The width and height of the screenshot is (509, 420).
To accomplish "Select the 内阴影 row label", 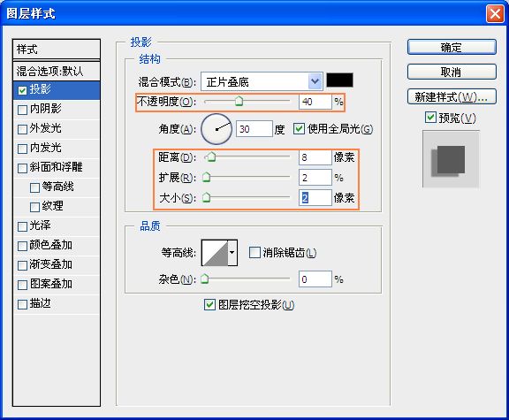I will pos(45,108).
